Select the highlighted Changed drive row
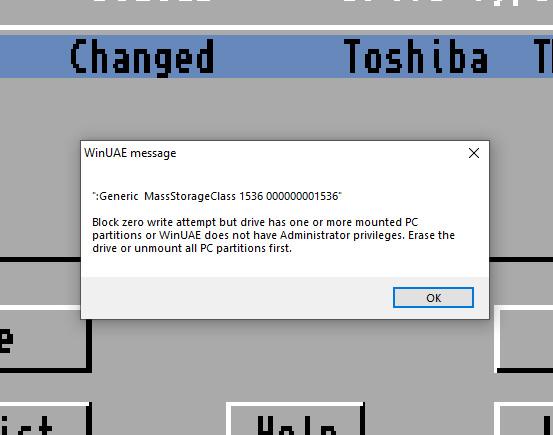 tap(276, 56)
